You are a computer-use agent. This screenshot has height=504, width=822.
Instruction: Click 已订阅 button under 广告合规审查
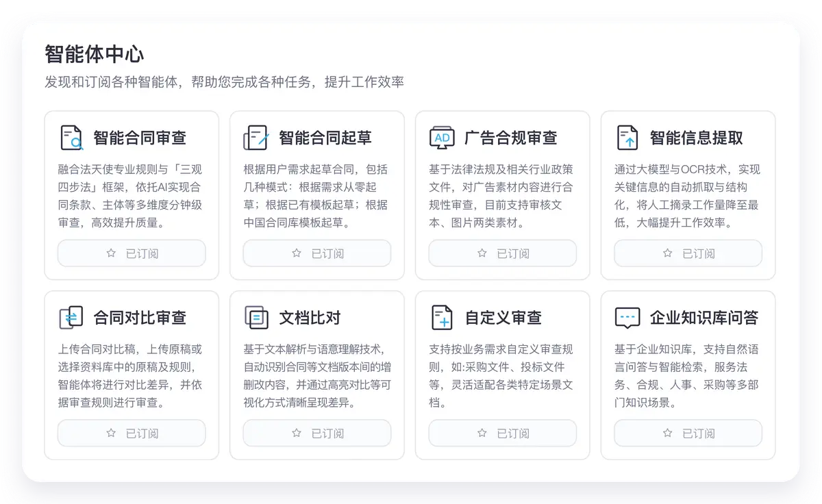click(x=503, y=253)
